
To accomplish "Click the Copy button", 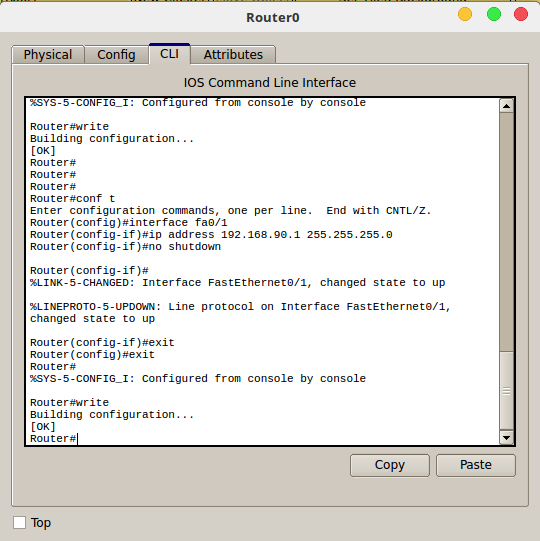I will [x=390, y=465].
